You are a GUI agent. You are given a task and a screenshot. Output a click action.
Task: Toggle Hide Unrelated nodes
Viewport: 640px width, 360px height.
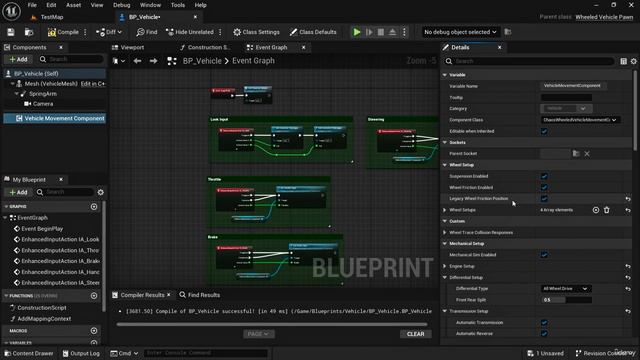[x=190, y=32]
